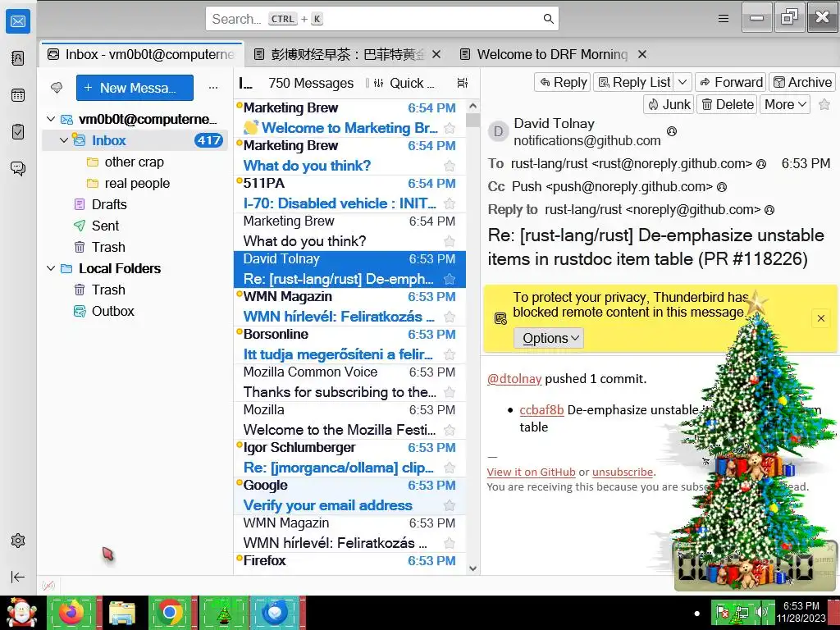Toggle star on Welcome to Marketing Brew

(450, 128)
